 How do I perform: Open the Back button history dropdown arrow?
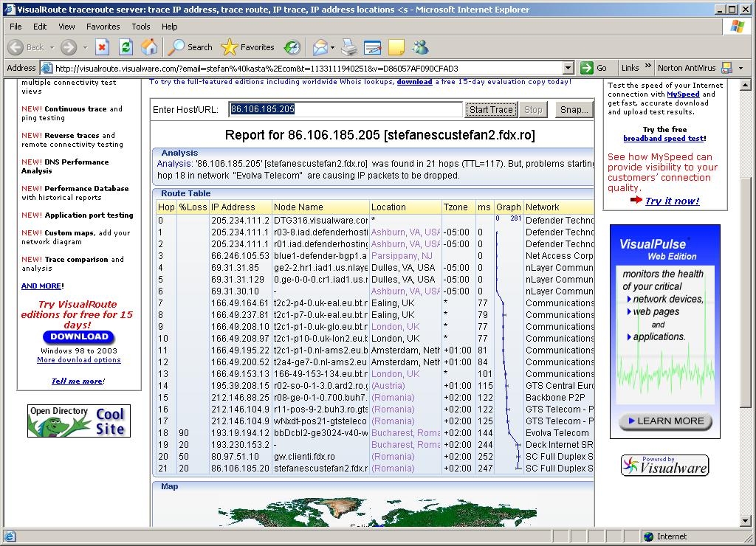click(x=52, y=47)
